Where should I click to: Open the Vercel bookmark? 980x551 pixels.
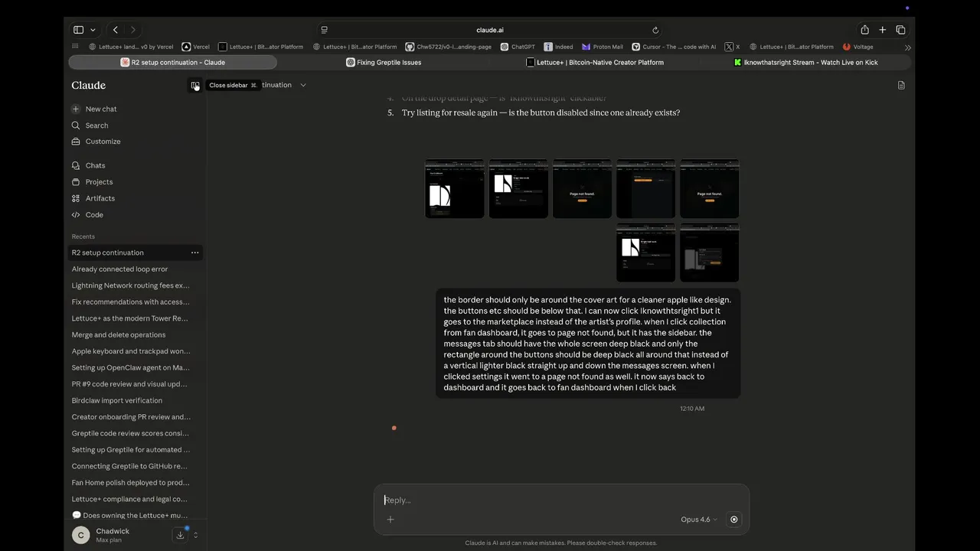pyautogui.click(x=196, y=47)
